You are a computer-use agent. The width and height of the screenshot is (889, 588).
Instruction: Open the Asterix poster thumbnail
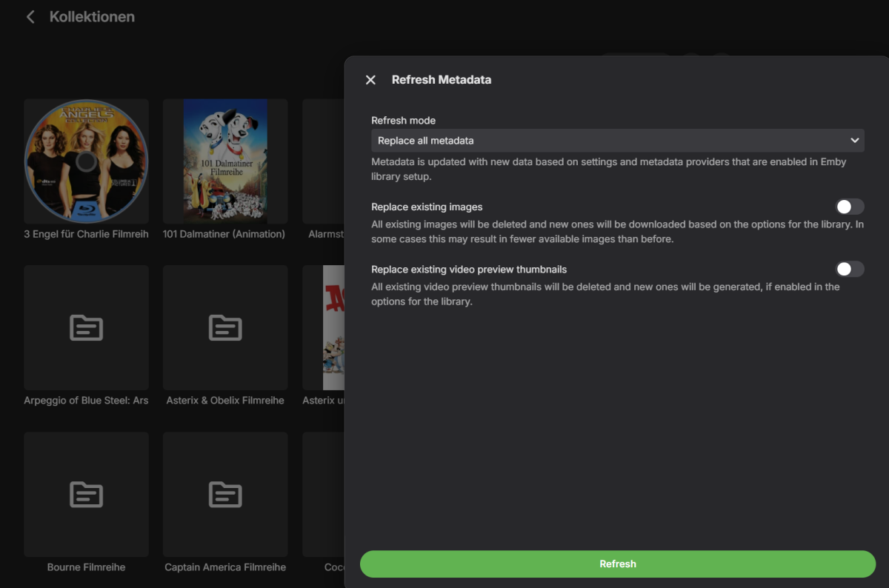333,327
